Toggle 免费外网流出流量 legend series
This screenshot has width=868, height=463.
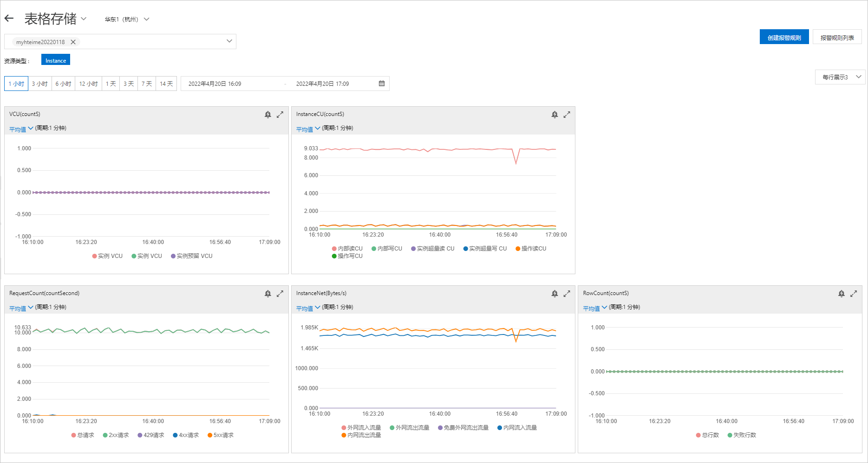pos(463,428)
